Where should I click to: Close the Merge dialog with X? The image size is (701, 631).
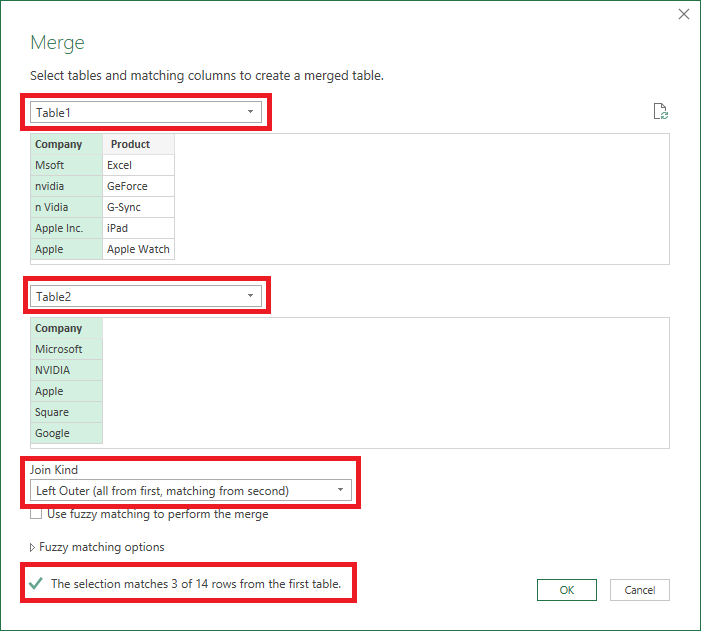coord(684,14)
